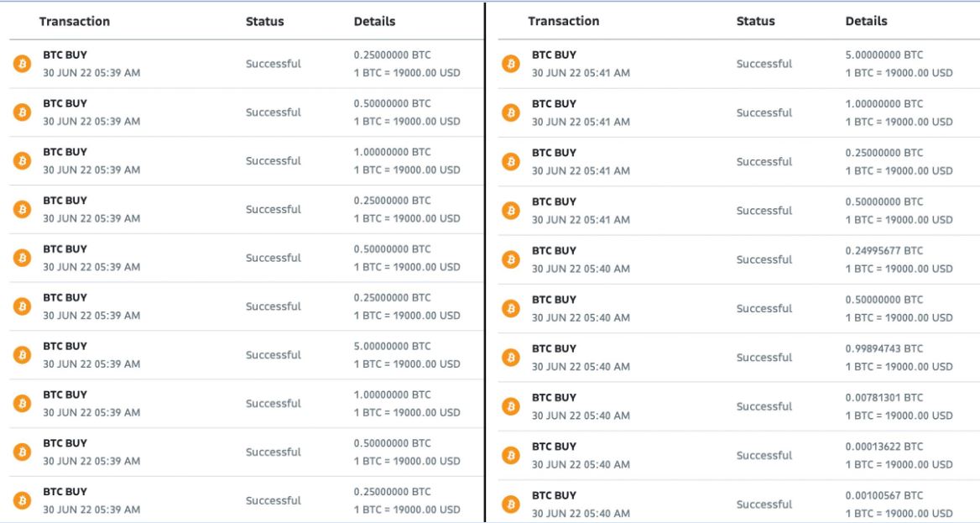Click Bitcoin icon beside the 0.00100567 BTC purchase
The height and width of the screenshot is (523, 980).
[x=511, y=505]
